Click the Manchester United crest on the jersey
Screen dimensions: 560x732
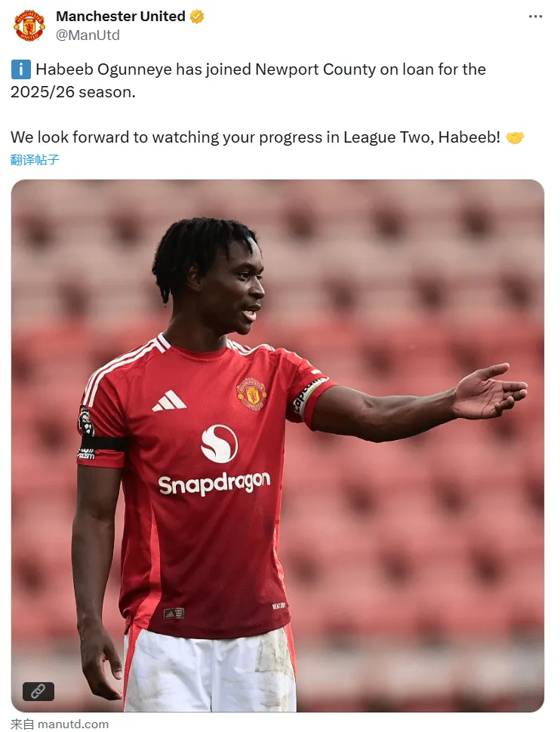pos(252,394)
